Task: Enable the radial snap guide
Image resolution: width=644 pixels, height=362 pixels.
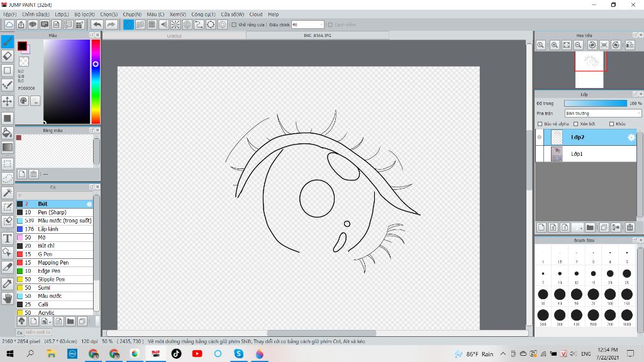Action: click(x=175, y=25)
